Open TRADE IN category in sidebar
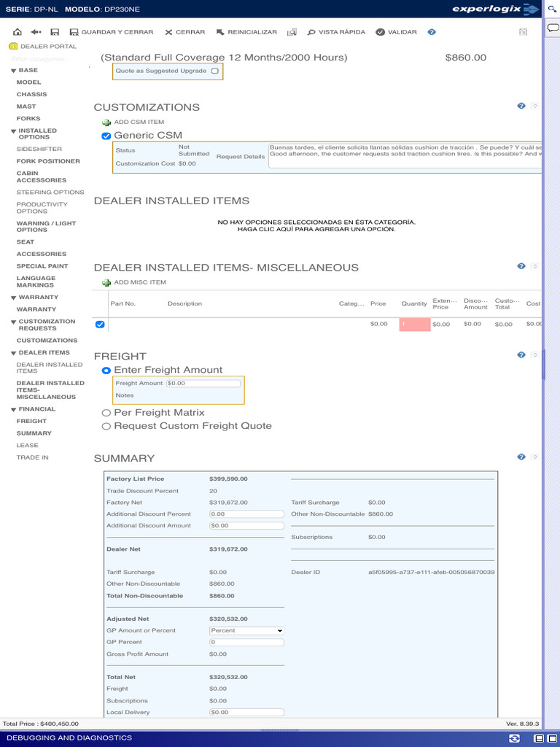The height and width of the screenshot is (747, 560). (x=32, y=457)
